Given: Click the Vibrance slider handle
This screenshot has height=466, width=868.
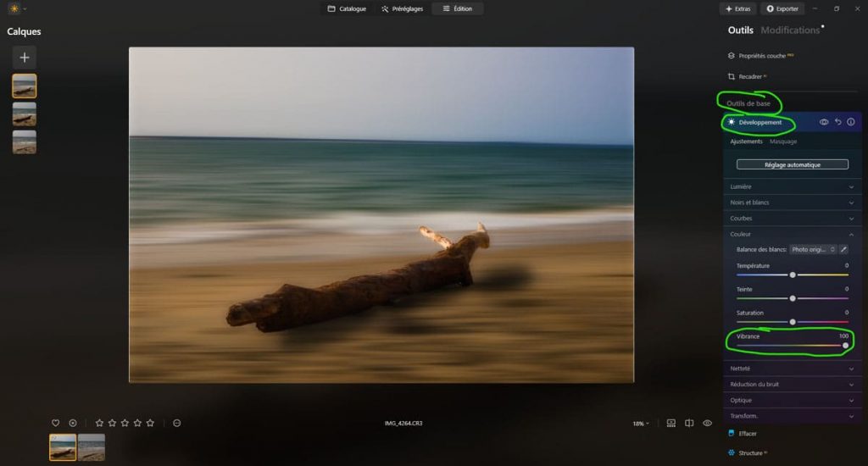Looking at the screenshot, I should (x=845, y=346).
